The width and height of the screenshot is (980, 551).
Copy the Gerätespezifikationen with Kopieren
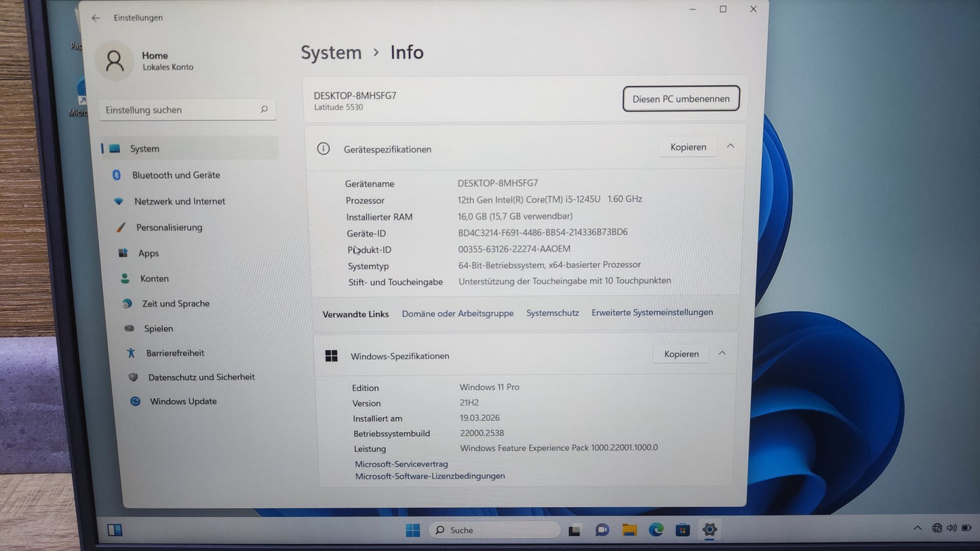click(x=688, y=147)
